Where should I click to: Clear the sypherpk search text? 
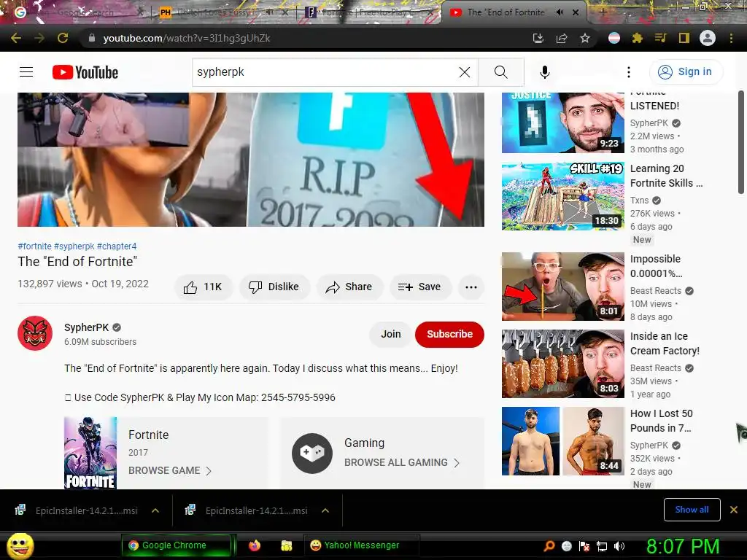pyautogui.click(x=465, y=72)
